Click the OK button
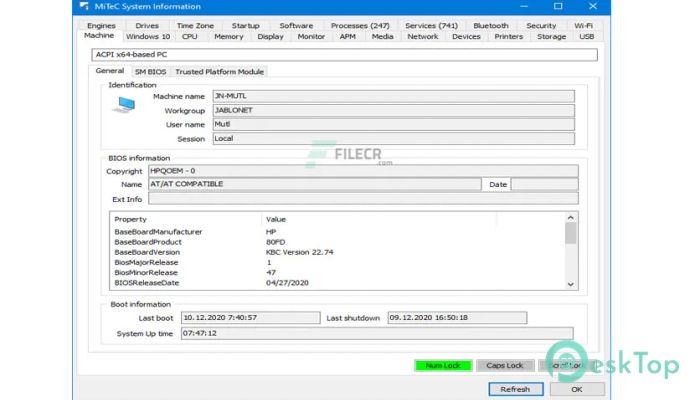The height and width of the screenshot is (400, 700). point(577,389)
